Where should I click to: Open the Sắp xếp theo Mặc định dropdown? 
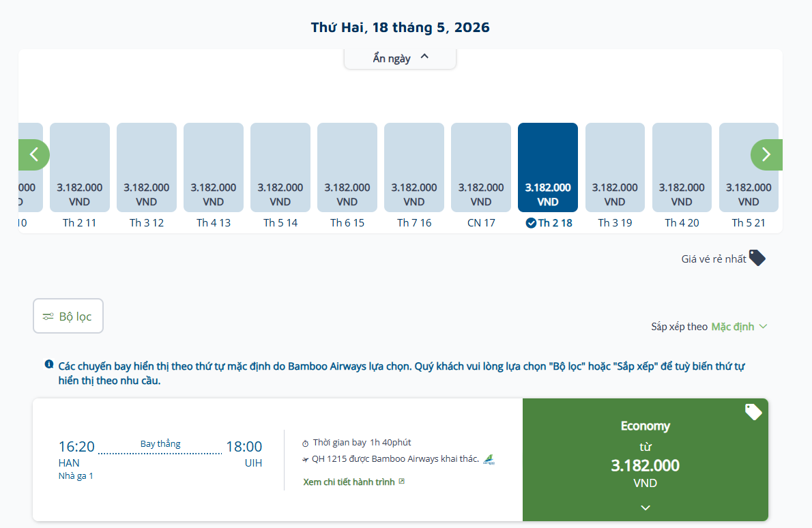(x=739, y=327)
